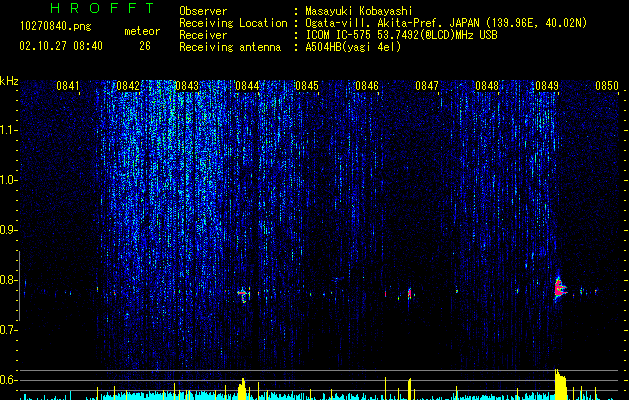Click the 0.8 kHz axis label

(7, 280)
